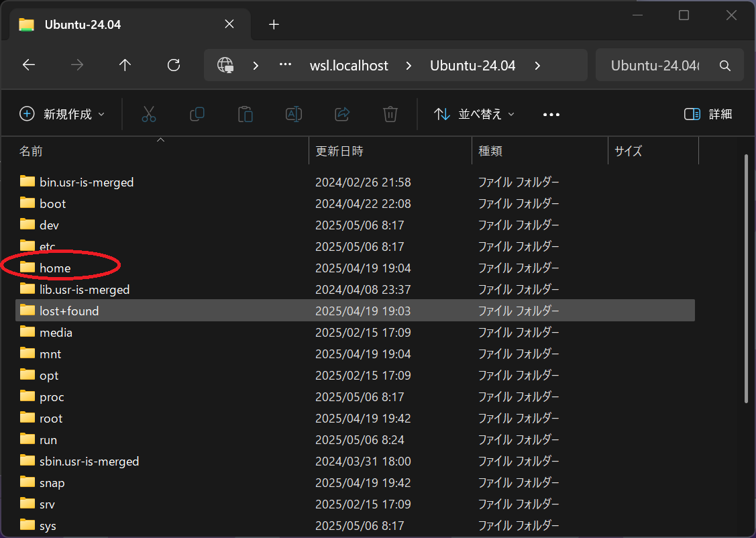Go back with the left arrow button

[29, 65]
